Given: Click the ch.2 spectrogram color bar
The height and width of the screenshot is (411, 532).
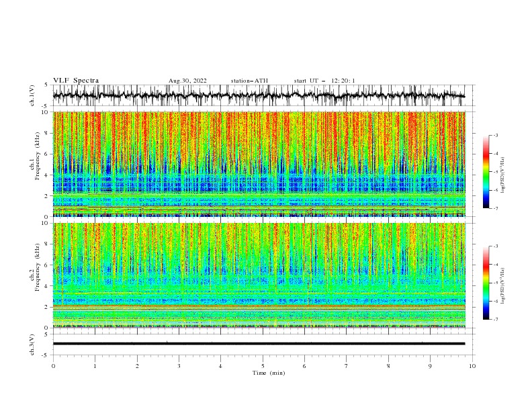Looking at the screenshot, I should click(486, 283).
